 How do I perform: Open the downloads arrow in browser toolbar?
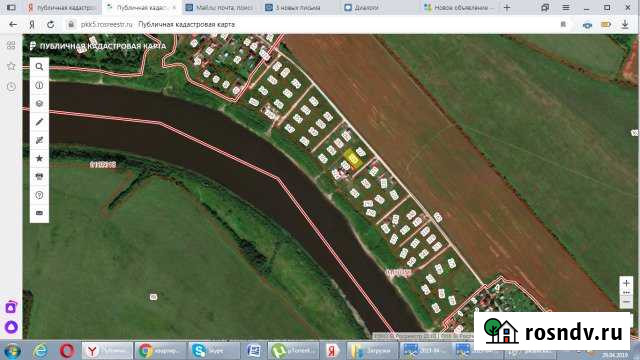pyautogui.click(x=625, y=24)
